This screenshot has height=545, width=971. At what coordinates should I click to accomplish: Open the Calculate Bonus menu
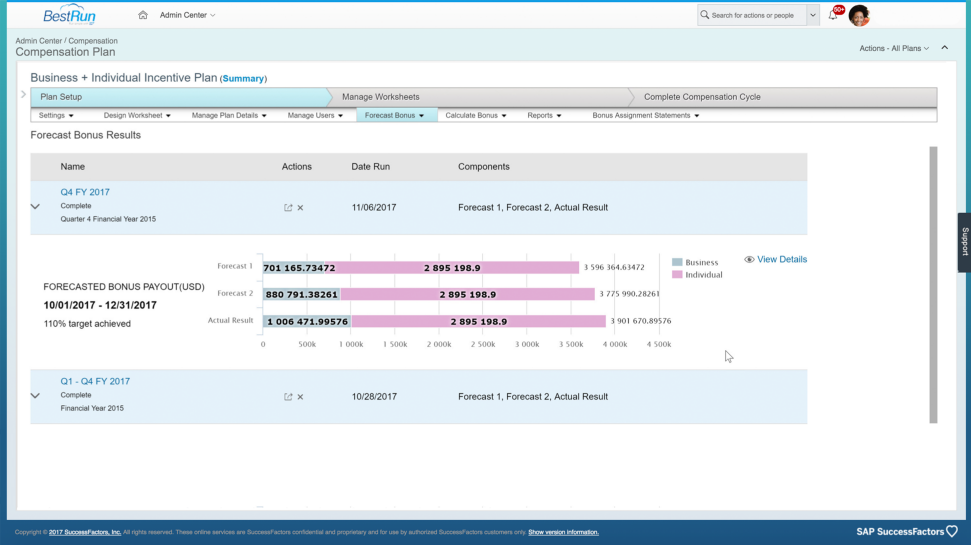[x=476, y=115]
